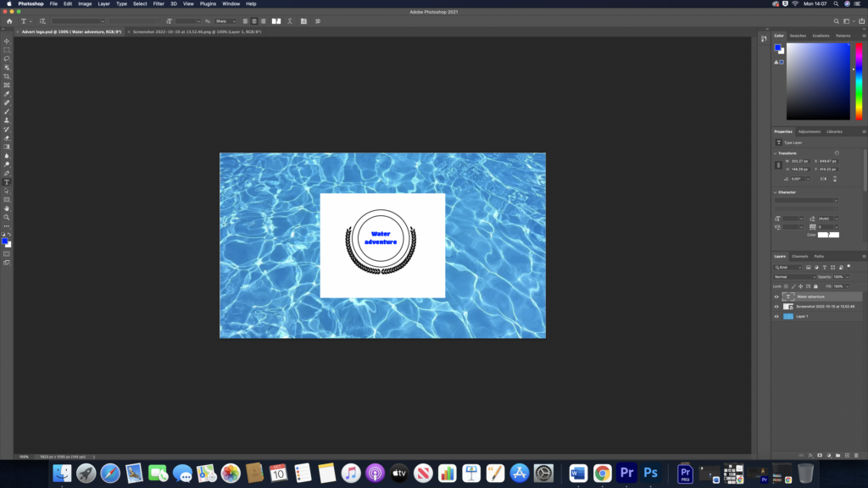This screenshot has width=868, height=488.
Task: Choose the Crop tool
Action: pos(7,76)
